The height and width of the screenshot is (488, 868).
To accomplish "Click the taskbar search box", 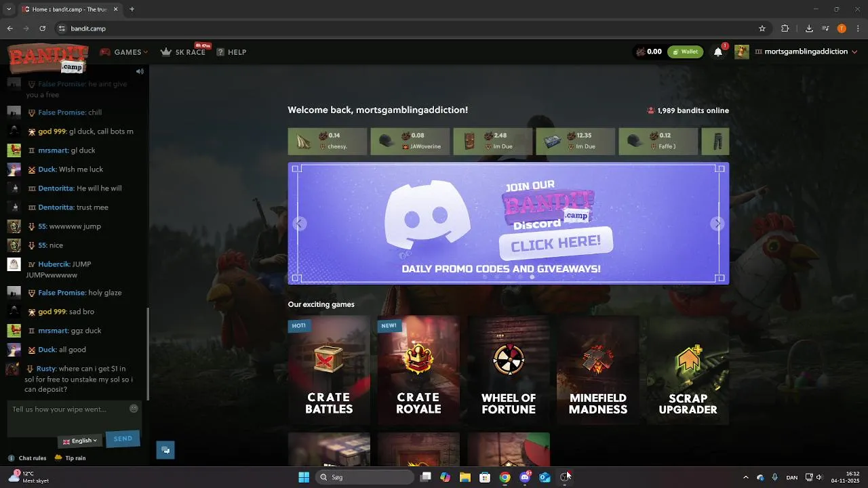I will pyautogui.click(x=366, y=477).
